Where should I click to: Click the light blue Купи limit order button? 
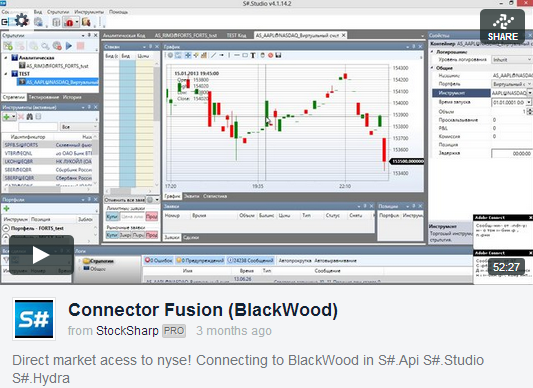coord(112,216)
